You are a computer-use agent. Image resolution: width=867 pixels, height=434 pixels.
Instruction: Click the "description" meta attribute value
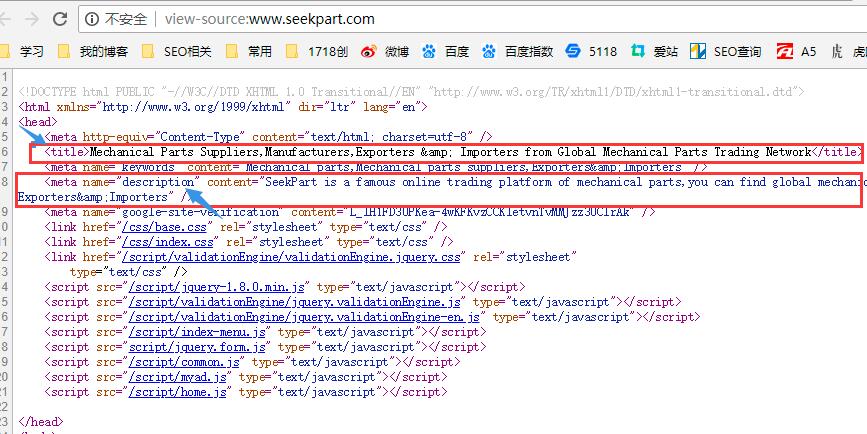click(x=159, y=182)
